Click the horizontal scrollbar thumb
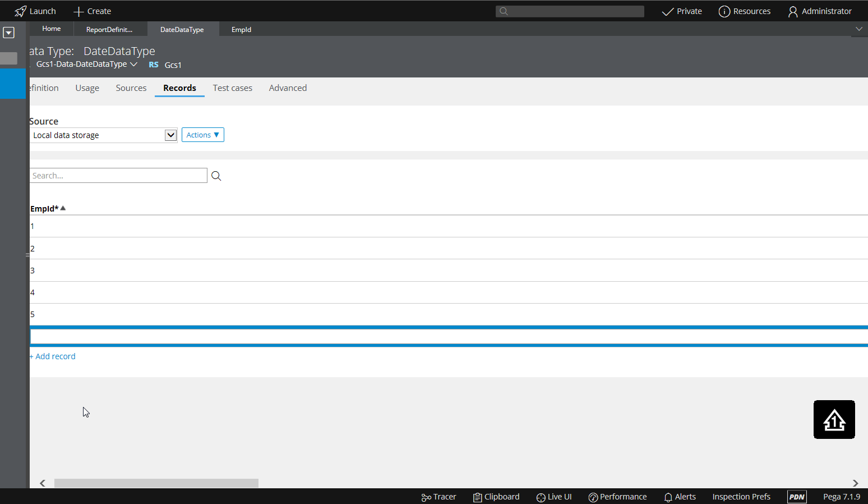The height and width of the screenshot is (504, 868). coord(156,483)
